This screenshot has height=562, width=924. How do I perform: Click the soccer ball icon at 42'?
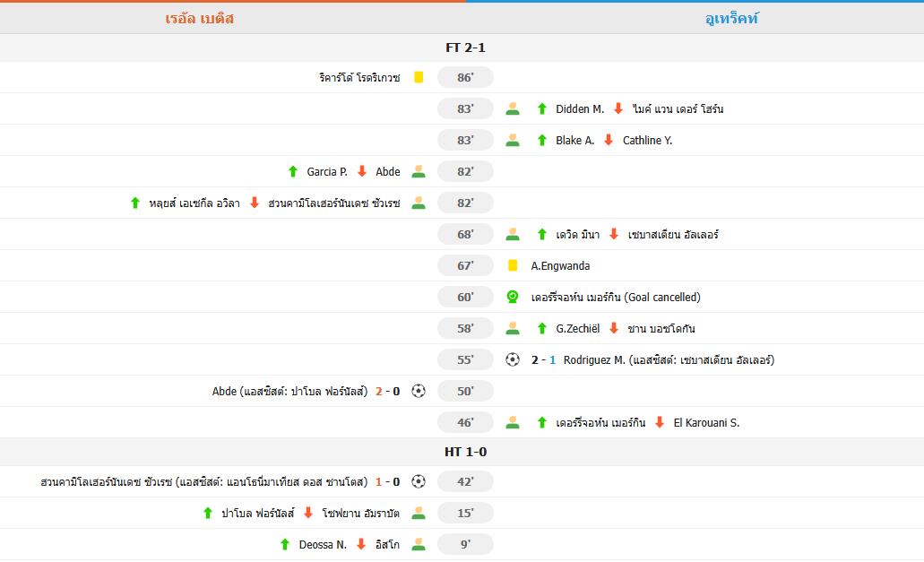[419, 481]
